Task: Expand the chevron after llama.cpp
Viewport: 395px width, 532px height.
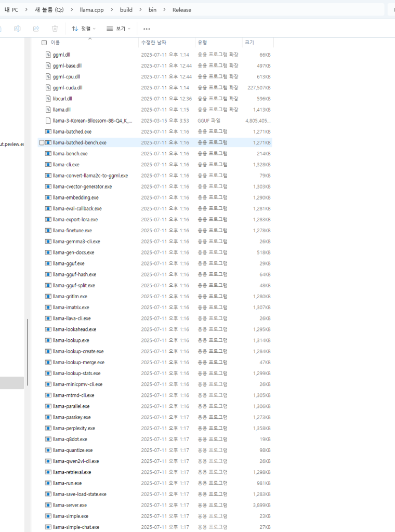Action: 112,10
